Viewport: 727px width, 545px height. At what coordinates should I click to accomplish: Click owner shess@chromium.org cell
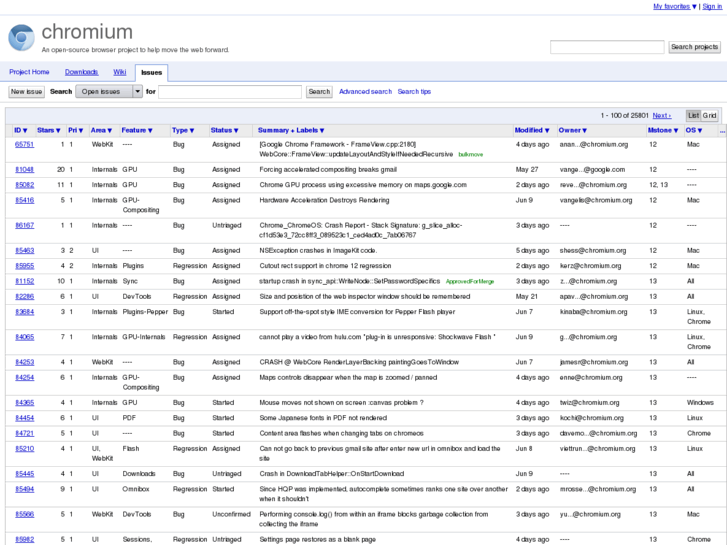[x=593, y=250]
